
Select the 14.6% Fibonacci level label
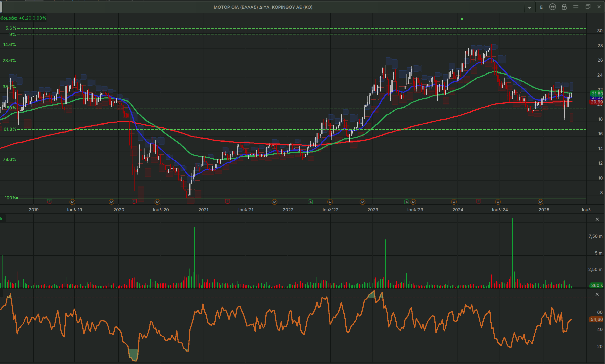point(9,45)
